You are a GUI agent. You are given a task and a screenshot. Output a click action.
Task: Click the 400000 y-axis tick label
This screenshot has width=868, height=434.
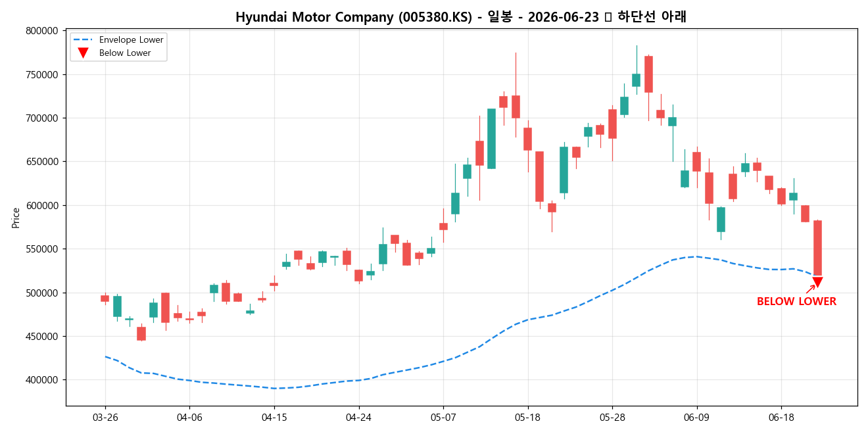point(42,380)
